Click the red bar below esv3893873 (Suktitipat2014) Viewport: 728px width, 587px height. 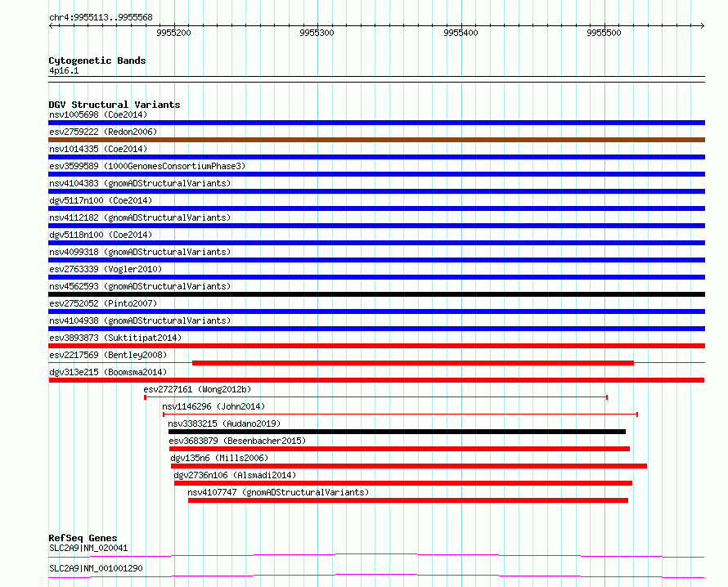pyautogui.click(x=376, y=346)
